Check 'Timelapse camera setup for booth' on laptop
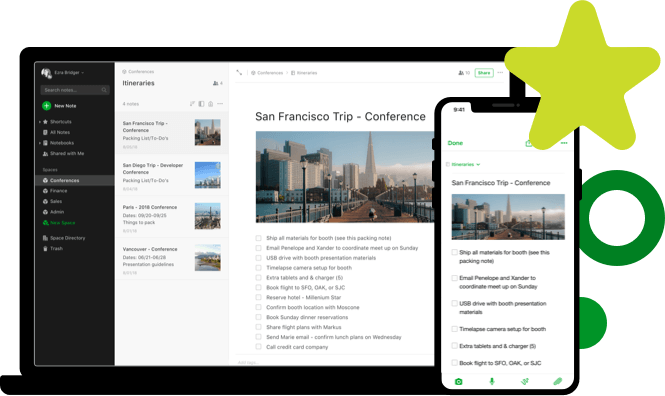The width and height of the screenshot is (665, 396). click(258, 268)
